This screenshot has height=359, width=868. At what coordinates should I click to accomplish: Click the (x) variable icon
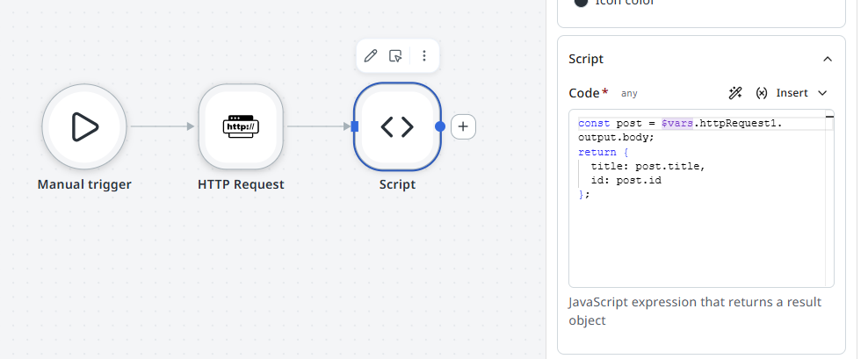(762, 93)
